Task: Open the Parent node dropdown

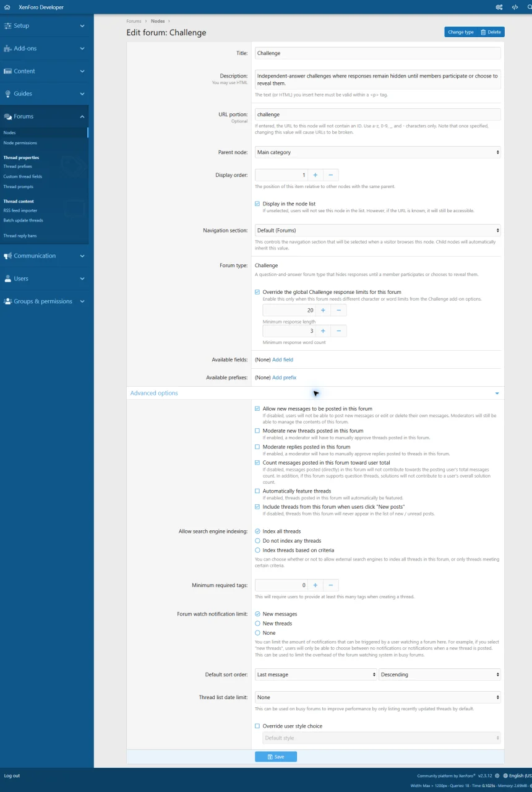Action: click(378, 152)
